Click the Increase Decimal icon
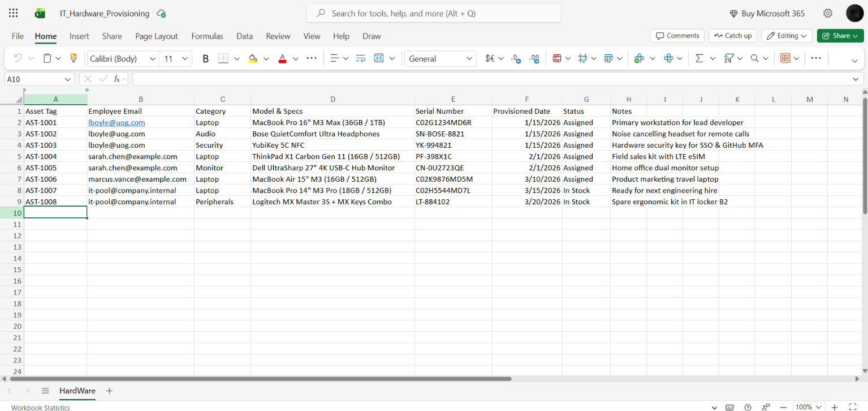Image resolution: width=868 pixels, height=411 pixels. pyautogui.click(x=534, y=58)
